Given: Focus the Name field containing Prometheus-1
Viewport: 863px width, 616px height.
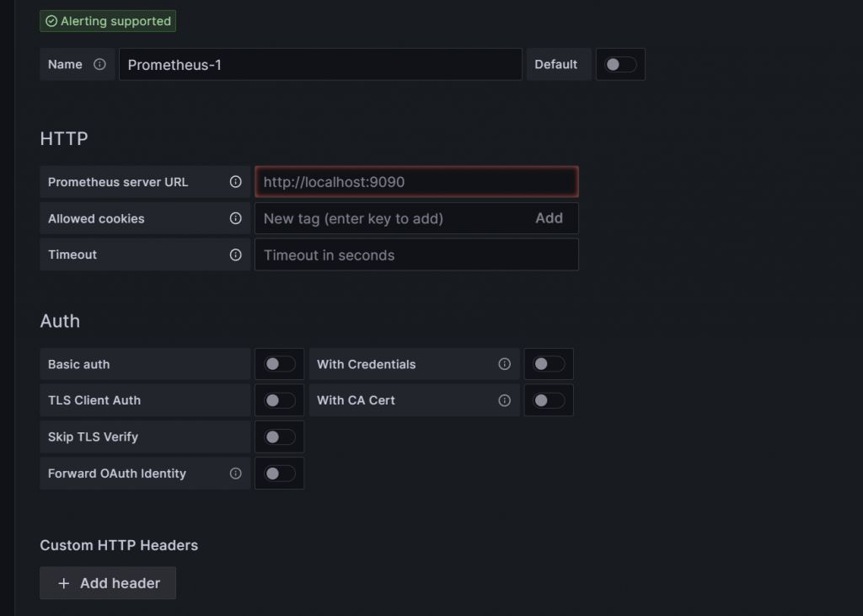Looking at the screenshot, I should click(x=320, y=64).
